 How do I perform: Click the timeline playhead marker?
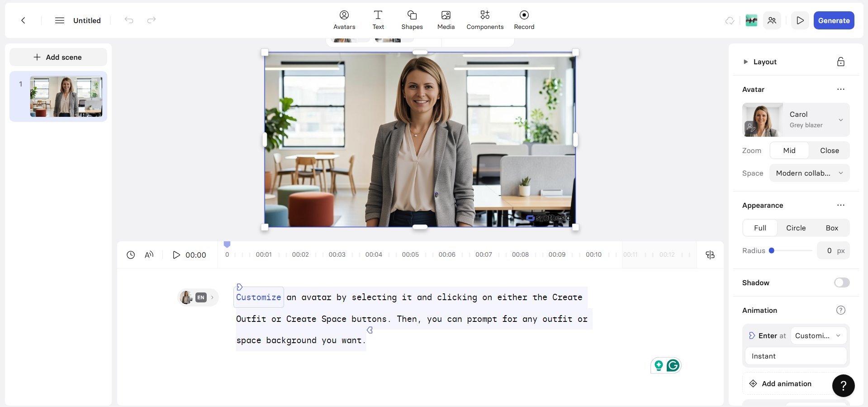point(227,244)
